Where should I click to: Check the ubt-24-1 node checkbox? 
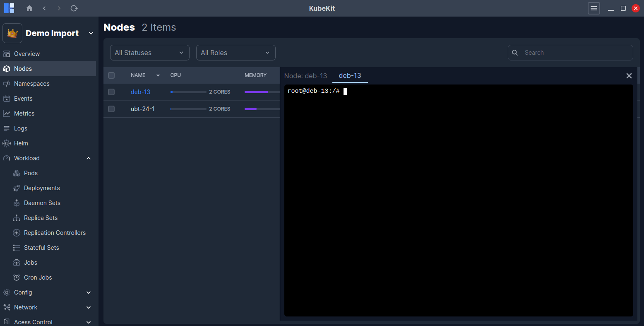point(111,109)
